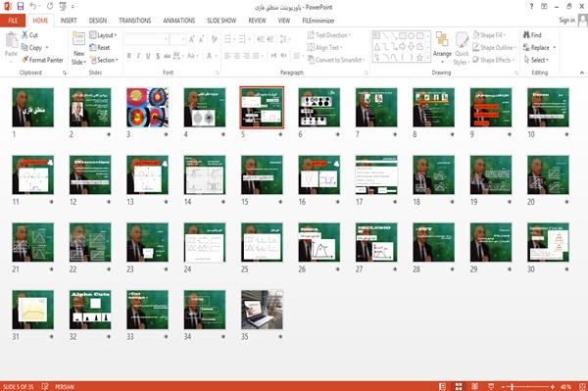
Task: Switch to Reading view in status bar
Action: tap(474, 386)
